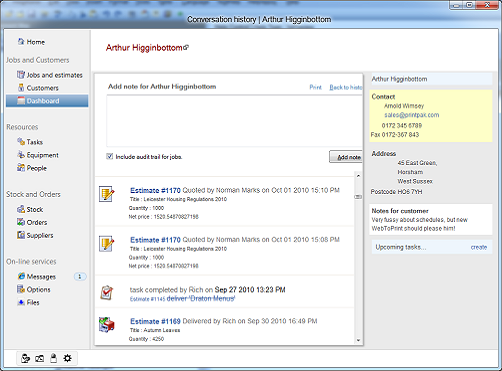The width and height of the screenshot is (502, 371).
Task: Click the external link icon beside customer name
Action: coord(186,48)
